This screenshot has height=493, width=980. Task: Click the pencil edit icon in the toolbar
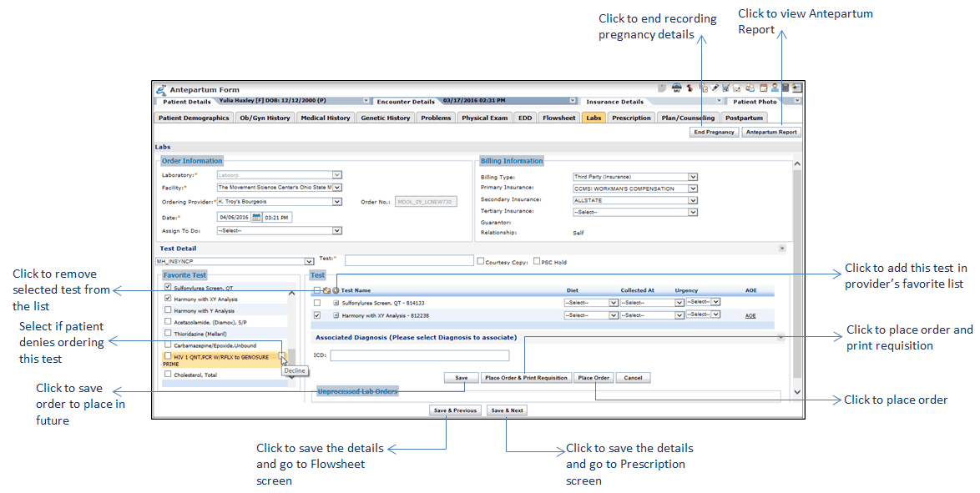point(715,88)
